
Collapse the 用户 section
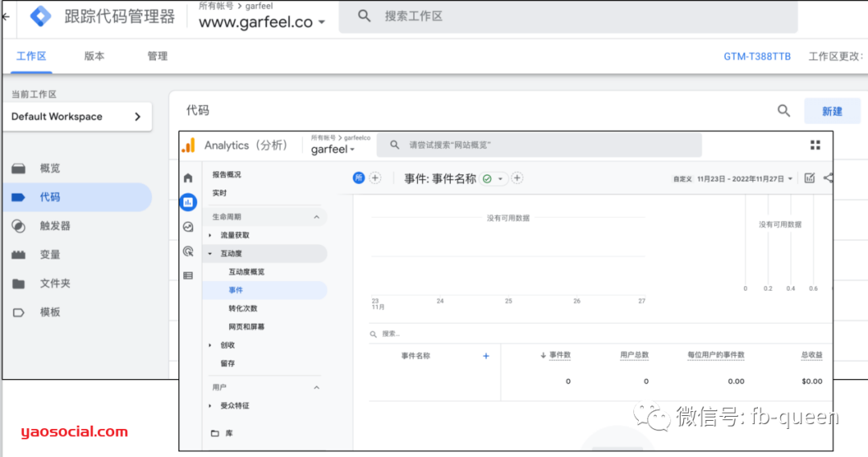pos(316,387)
